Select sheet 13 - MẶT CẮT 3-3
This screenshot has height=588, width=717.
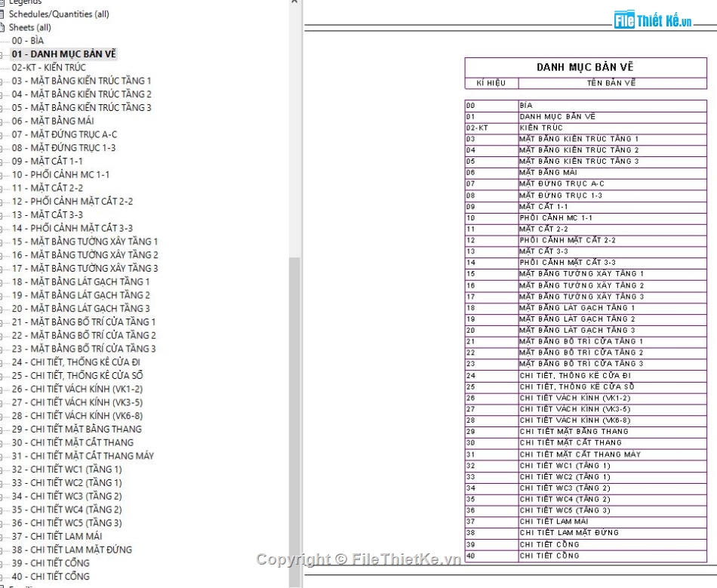(x=47, y=214)
